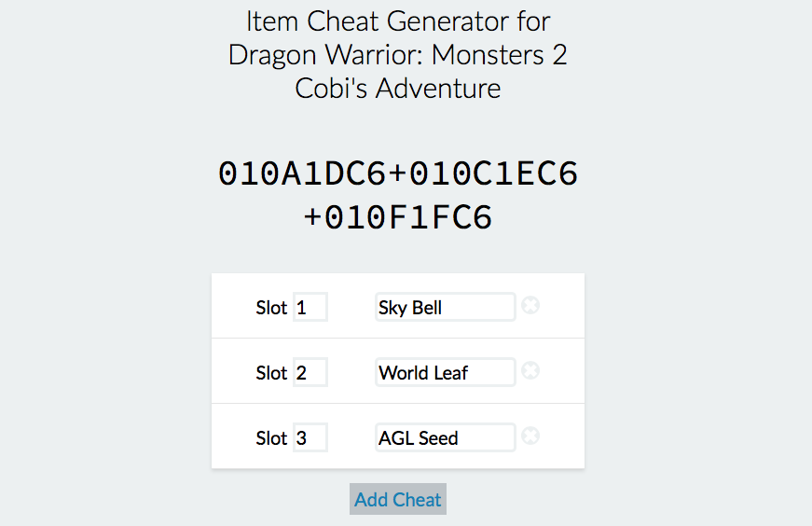Open the AGL Seed item field
Viewport: 812px width, 526px height.
446,438
